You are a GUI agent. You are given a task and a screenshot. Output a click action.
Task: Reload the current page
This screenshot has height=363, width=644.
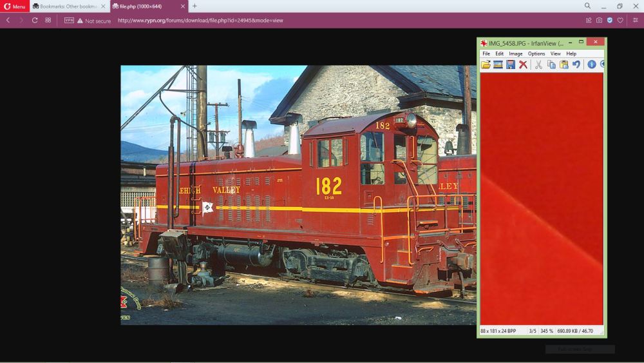tap(35, 20)
